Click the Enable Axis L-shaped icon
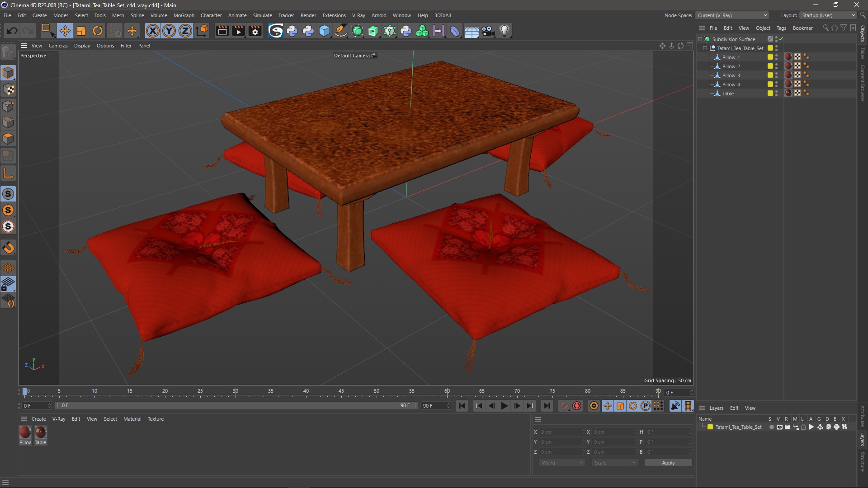 tap(8, 173)
